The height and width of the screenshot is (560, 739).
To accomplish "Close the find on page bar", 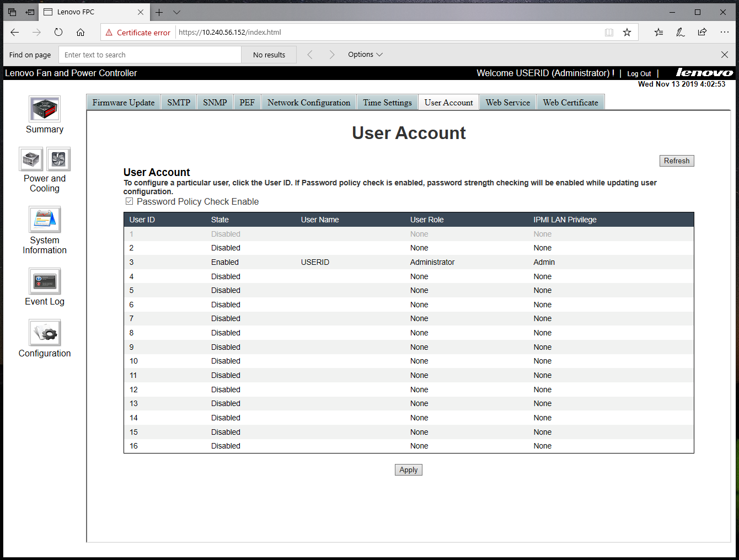I will (725, 55).
